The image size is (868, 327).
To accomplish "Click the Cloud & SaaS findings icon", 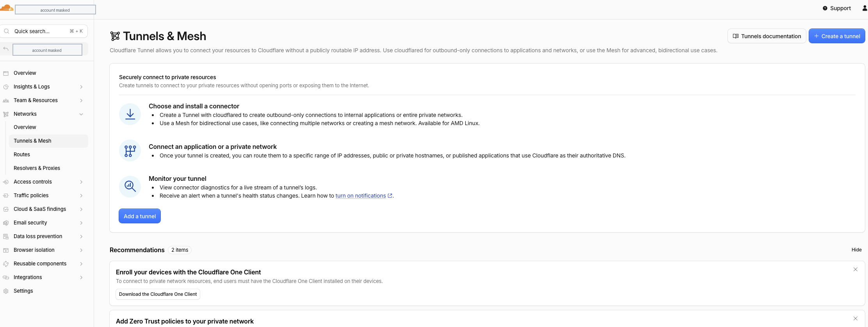I will tap(6, 209).
